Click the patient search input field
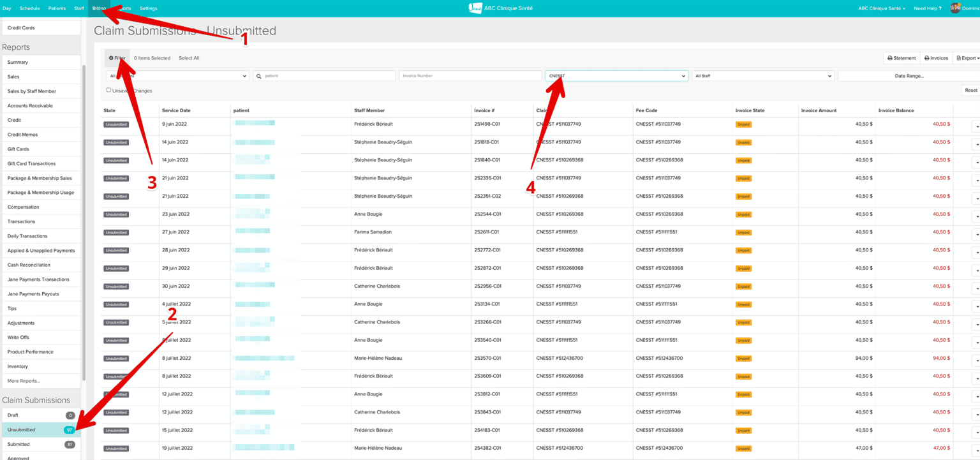 point(324,76)
